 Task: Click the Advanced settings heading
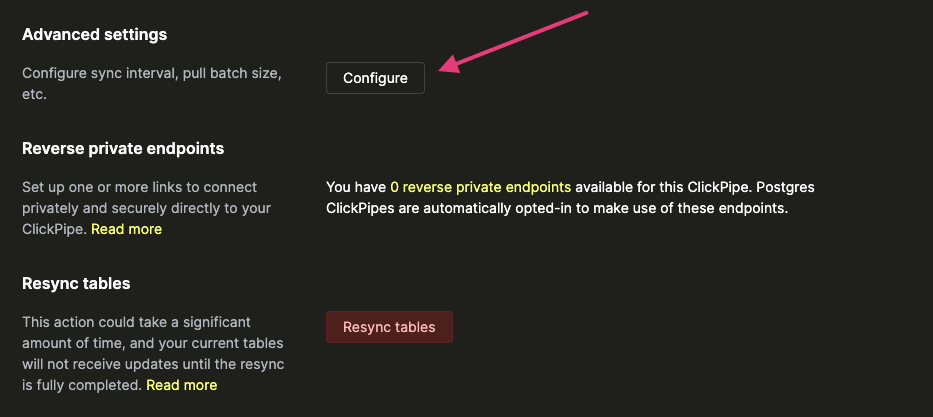pyautogui.click(x=94, y=34)
